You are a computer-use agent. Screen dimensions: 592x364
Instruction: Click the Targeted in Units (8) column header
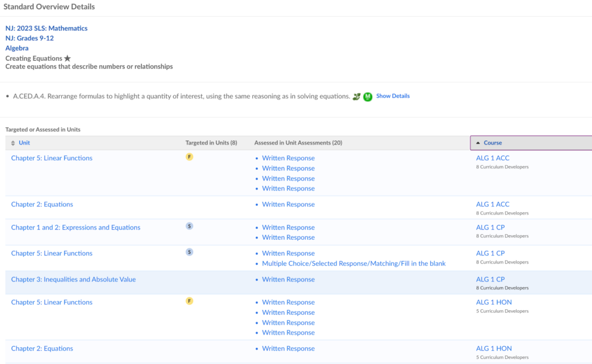pyautogui.click(x=211, y=143)
